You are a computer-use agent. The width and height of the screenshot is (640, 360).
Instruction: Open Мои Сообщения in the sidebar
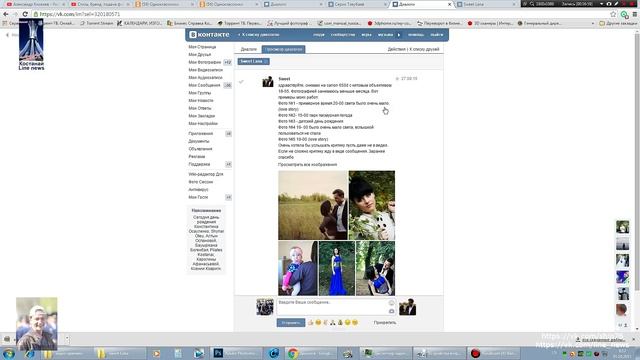204,85
